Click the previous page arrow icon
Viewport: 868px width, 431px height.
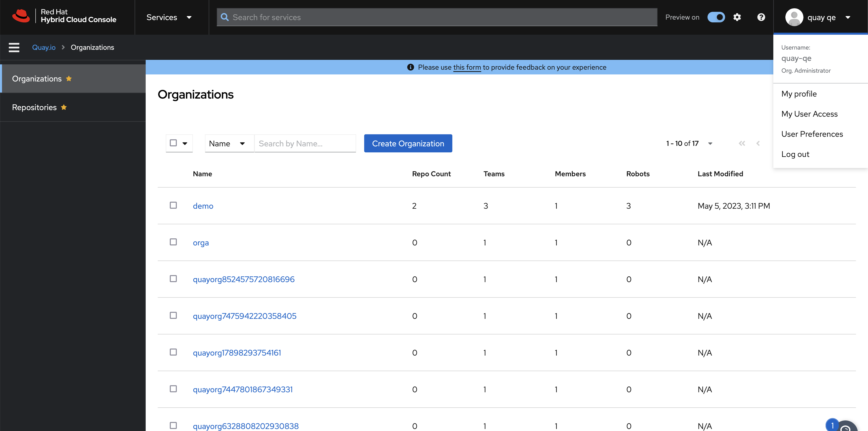pos(758,143)
